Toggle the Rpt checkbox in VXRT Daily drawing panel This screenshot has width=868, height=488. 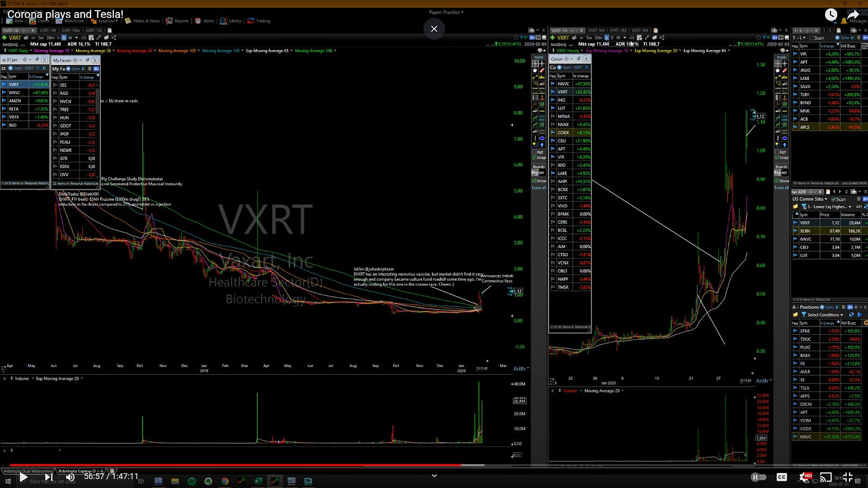534,152
